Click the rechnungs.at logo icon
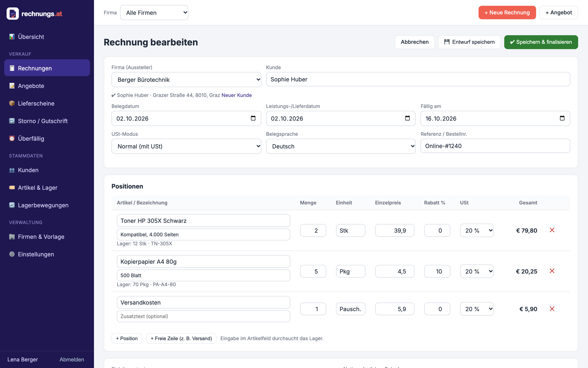Viewport: 588px width, 368px height. pos(13,14)
